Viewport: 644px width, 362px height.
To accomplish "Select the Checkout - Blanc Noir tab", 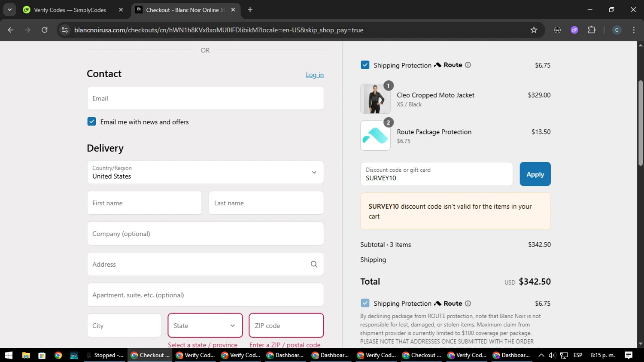I will [185, 10].
